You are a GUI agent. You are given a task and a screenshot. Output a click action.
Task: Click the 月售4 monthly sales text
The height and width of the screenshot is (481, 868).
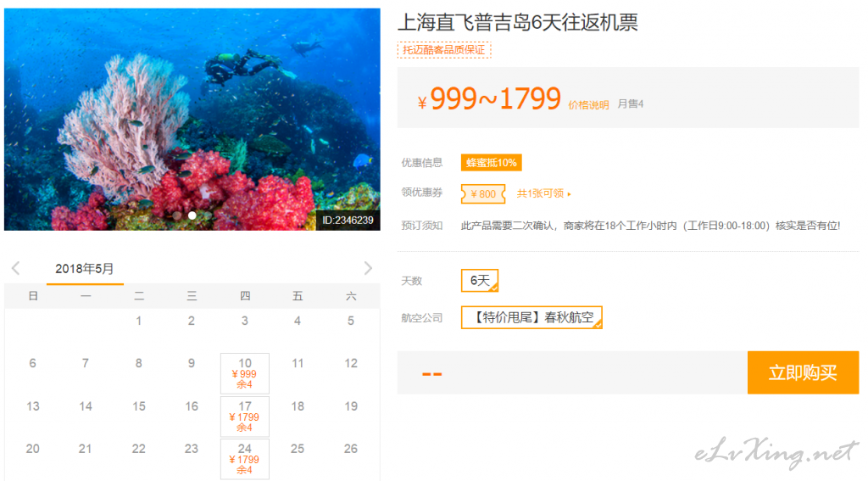[x=630, y=103]
